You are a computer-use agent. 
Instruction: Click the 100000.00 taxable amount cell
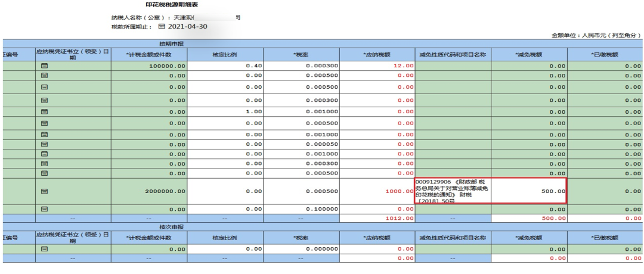coord(149,66)
